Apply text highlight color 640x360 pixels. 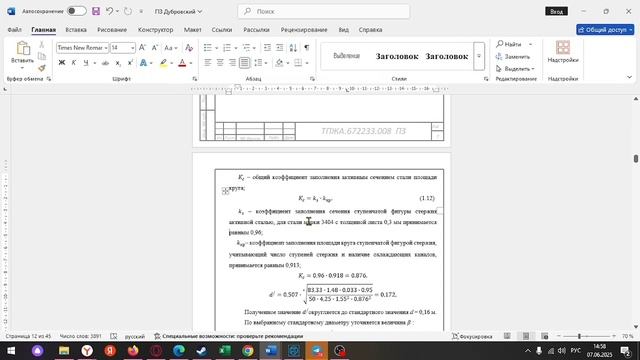click(163, 63)
